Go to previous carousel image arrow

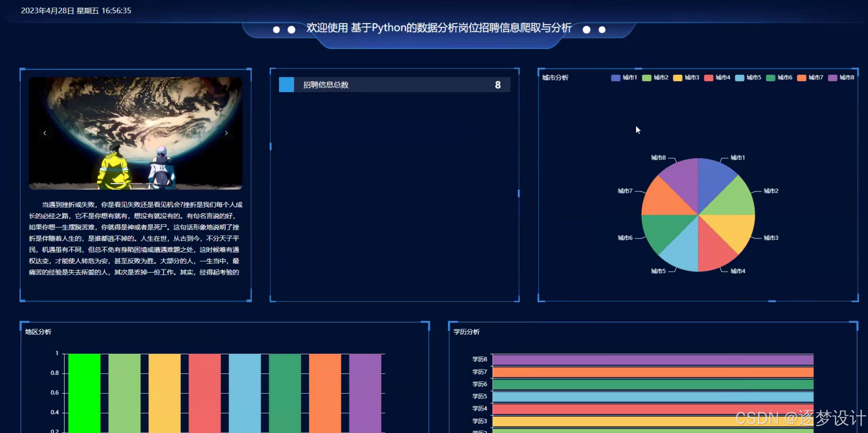tap(45, 133)
